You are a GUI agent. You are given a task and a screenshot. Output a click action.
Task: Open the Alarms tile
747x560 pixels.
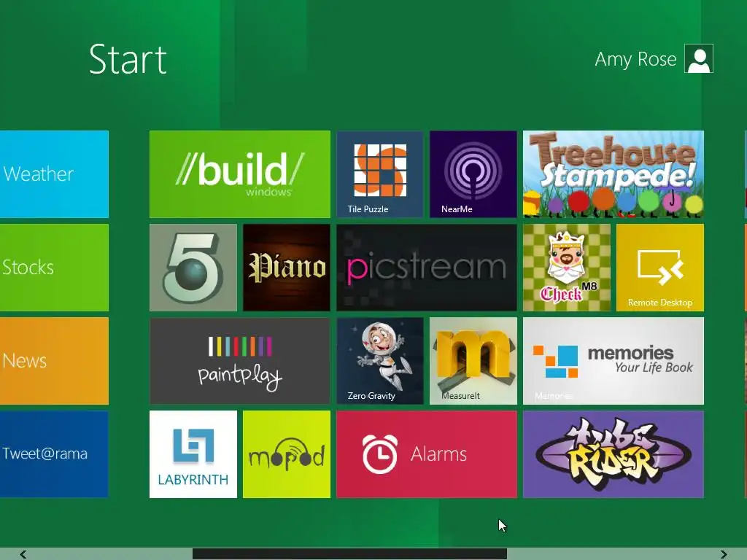[x=426, y=454]
